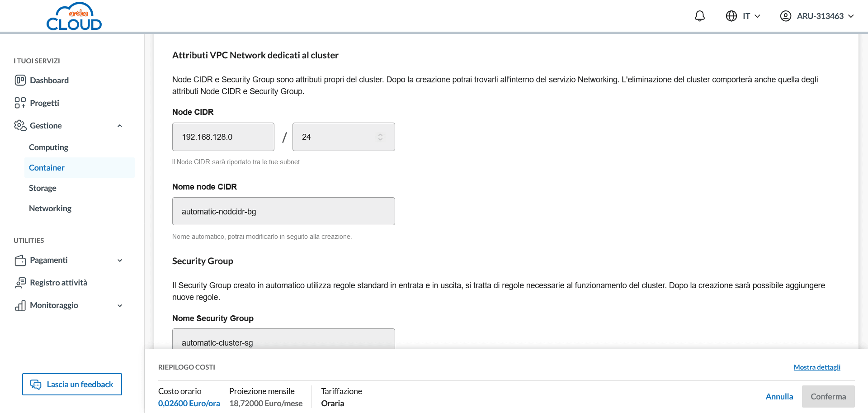Click the Progetti grid icon
The image size is (868, 413).
[x=20, y=103]
